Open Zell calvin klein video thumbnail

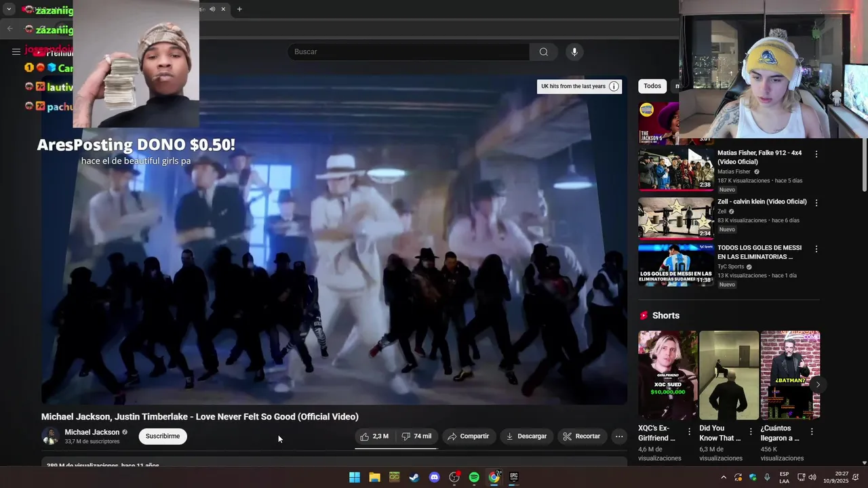point(676,218)
